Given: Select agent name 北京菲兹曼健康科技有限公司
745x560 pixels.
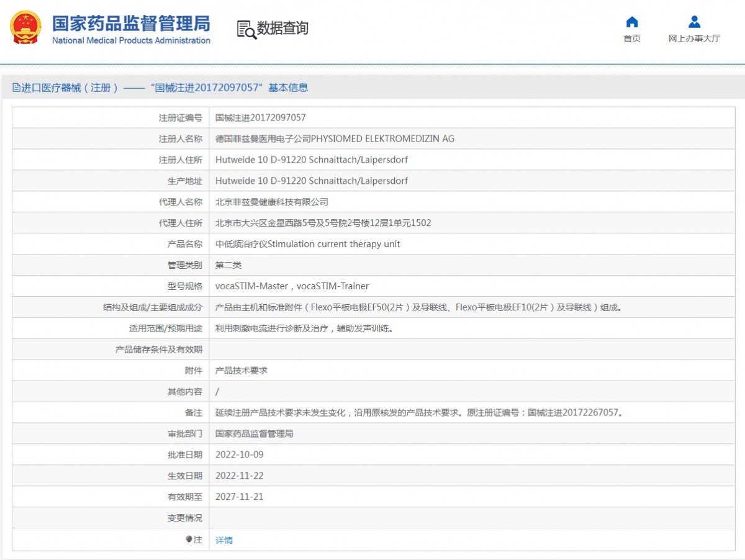Looking at the screenshot, I should point(272,202).
